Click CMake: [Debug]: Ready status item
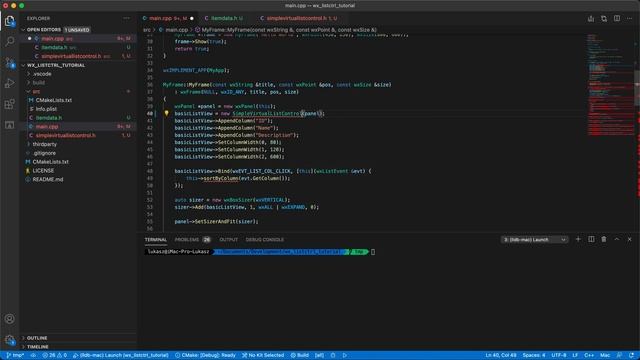Screen dimensions: 640x360 [205, 355]
